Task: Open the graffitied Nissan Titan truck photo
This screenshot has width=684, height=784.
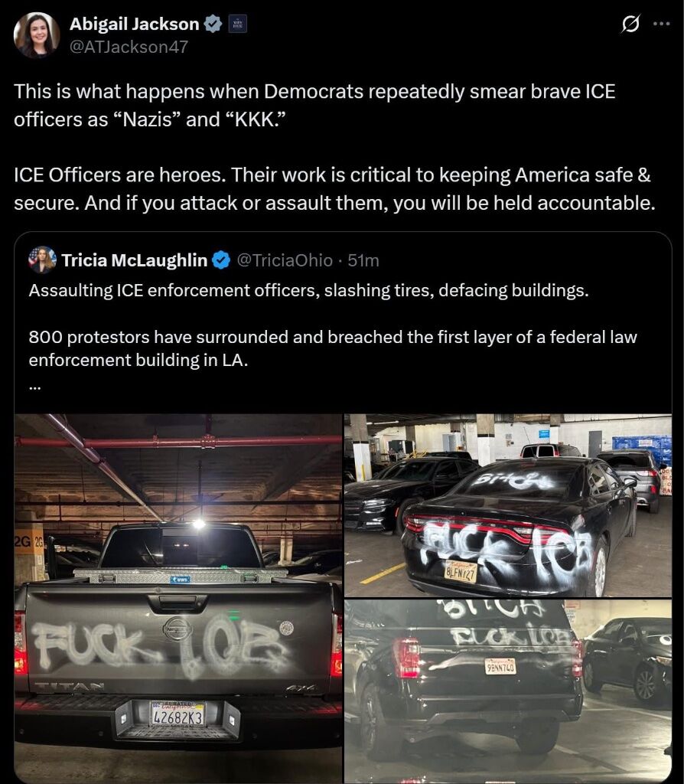Action: tap(178, 598)
